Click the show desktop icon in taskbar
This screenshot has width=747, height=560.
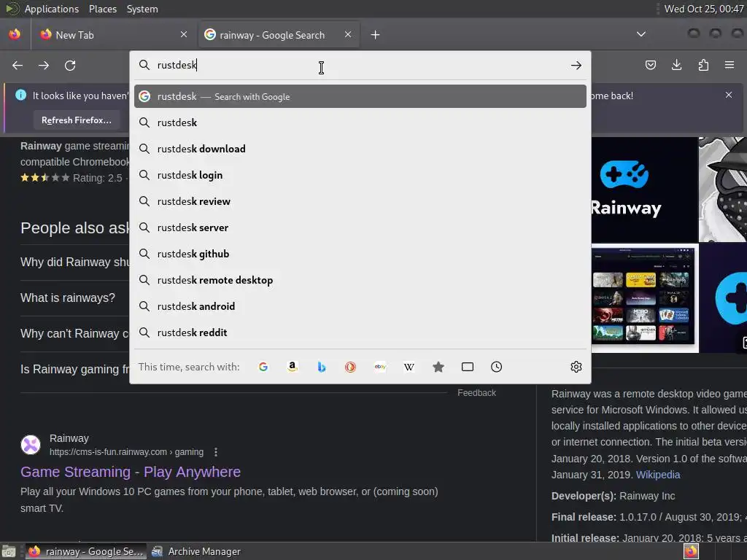click(9, 551)
